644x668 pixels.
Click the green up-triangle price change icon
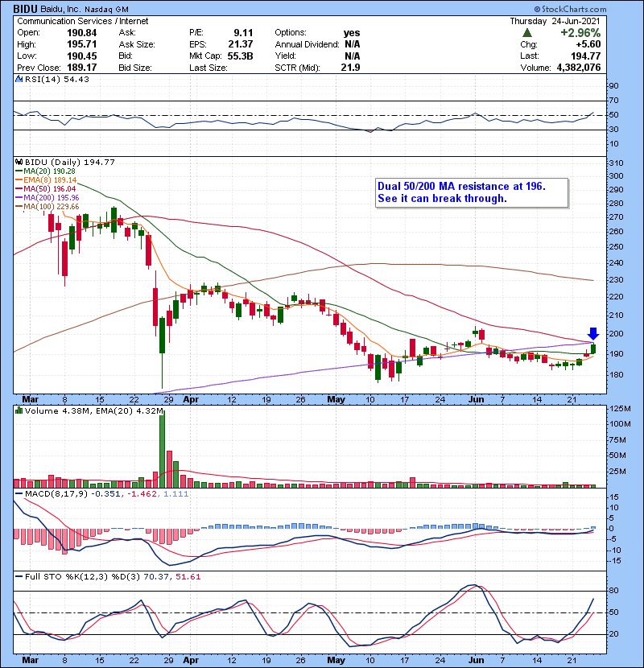527,33
